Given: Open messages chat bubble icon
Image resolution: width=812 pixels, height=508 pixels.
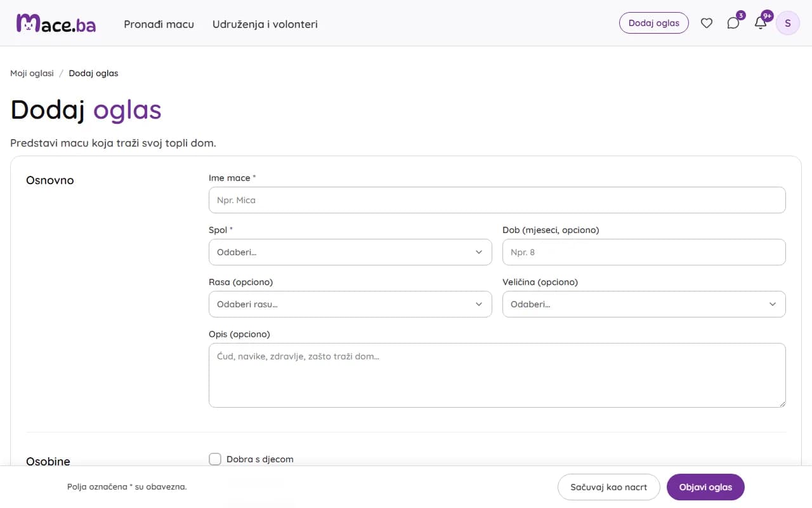Looking at the screenshot, I should click(x=733, y=23).
